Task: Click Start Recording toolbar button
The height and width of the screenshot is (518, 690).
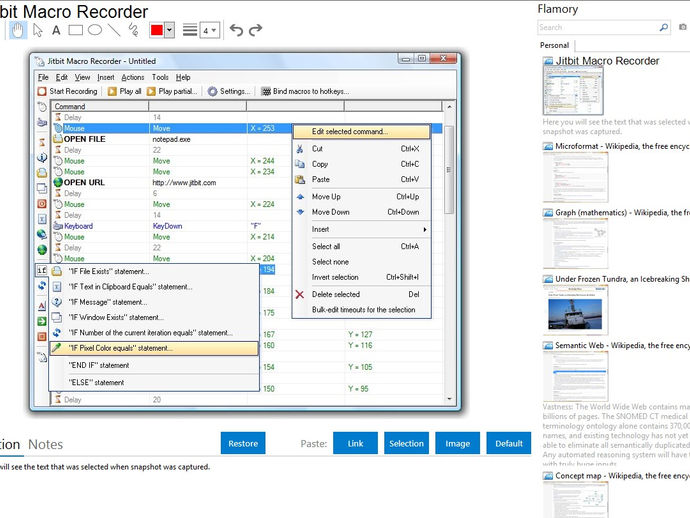Action: click(x=68, y=91)
